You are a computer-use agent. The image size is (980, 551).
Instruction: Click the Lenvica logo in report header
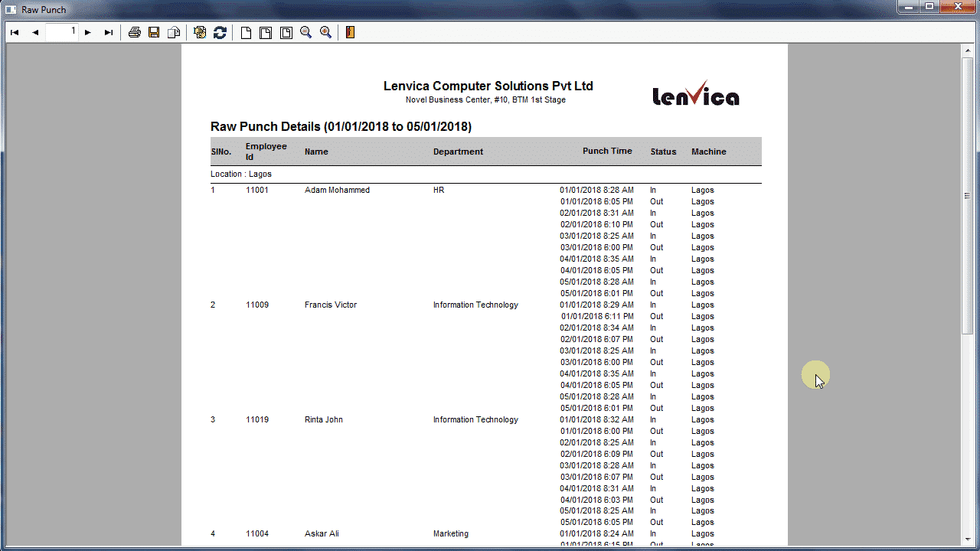pyautogui.click(x=696, y=93)
